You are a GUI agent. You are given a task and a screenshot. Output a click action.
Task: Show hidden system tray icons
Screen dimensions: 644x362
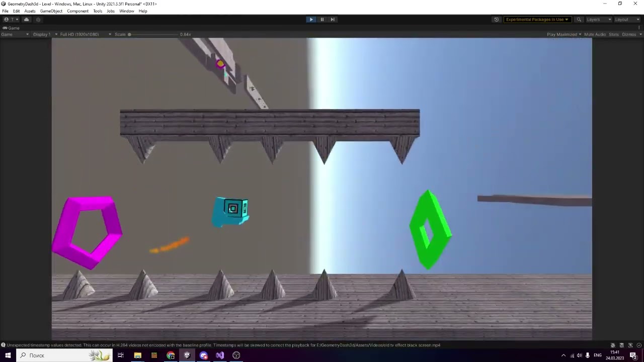(x=563, y=355)
